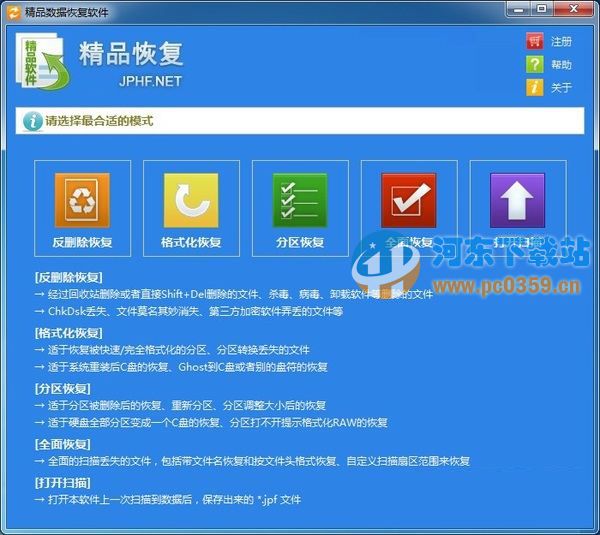Click the title bar app icon

click(14, 12)
